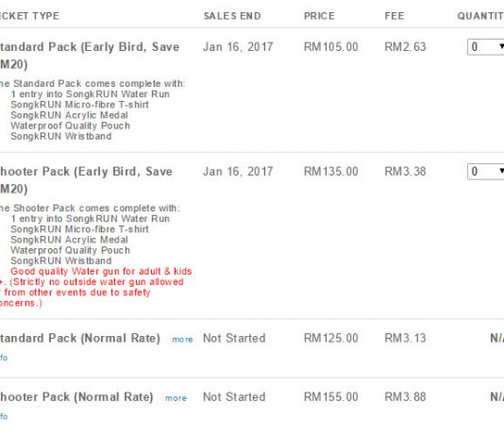Click the PRICE column header
The height and width of the screenshot is (436, 504).
(x=319, y=16)
